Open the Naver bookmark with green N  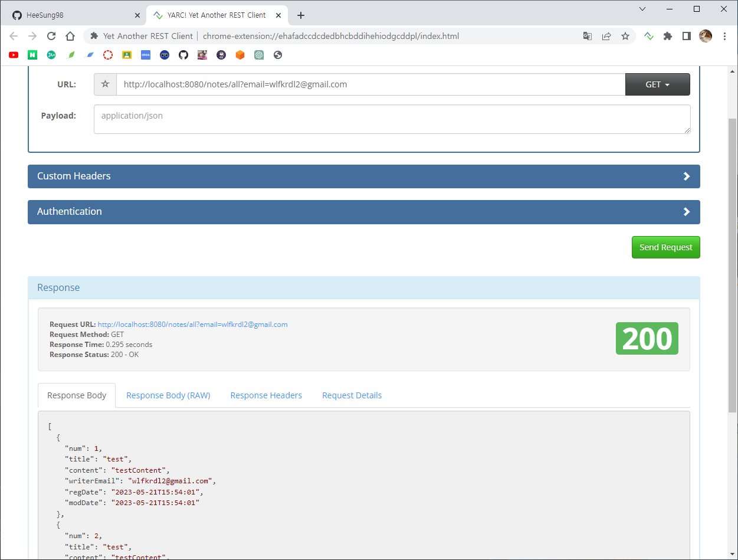(x=32, y=55)
